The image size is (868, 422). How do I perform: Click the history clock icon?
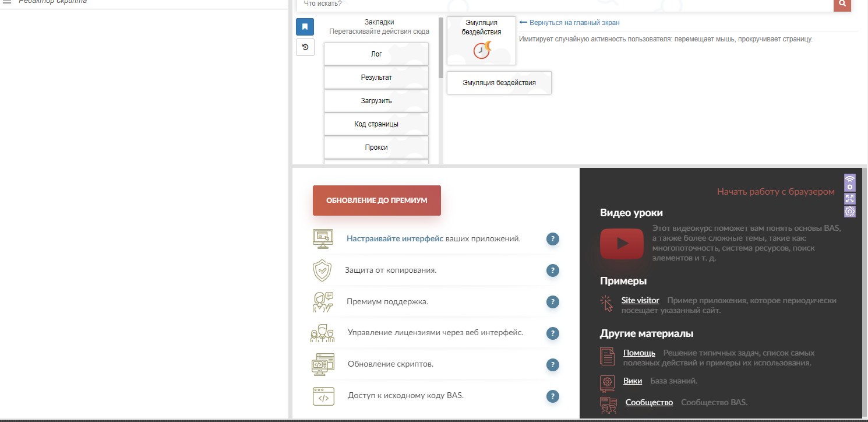[305, 47]
